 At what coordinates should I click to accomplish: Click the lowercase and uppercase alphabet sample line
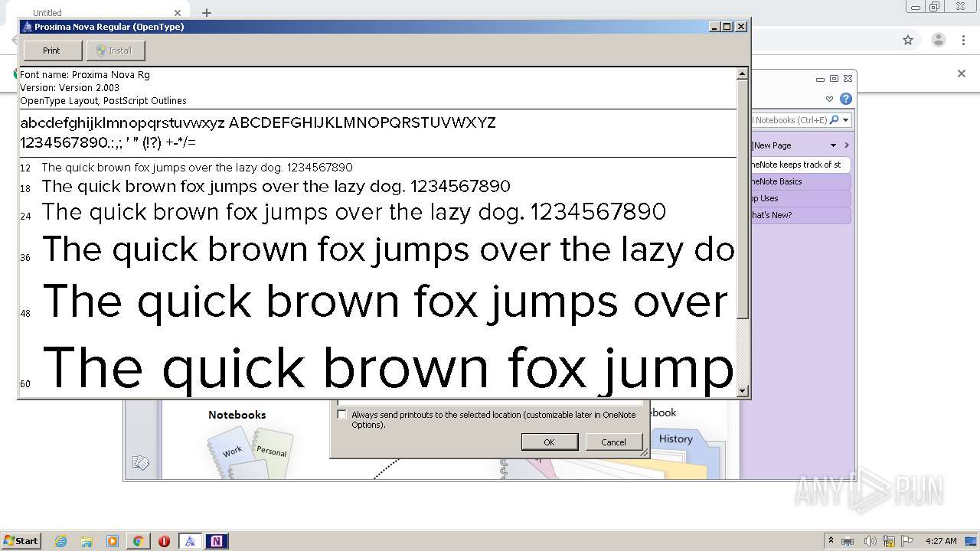coord(258,123)
